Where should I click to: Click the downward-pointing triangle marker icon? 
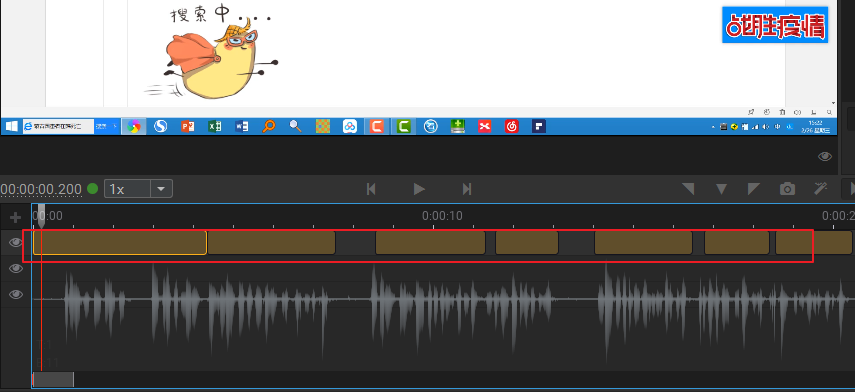click(721, 190)
